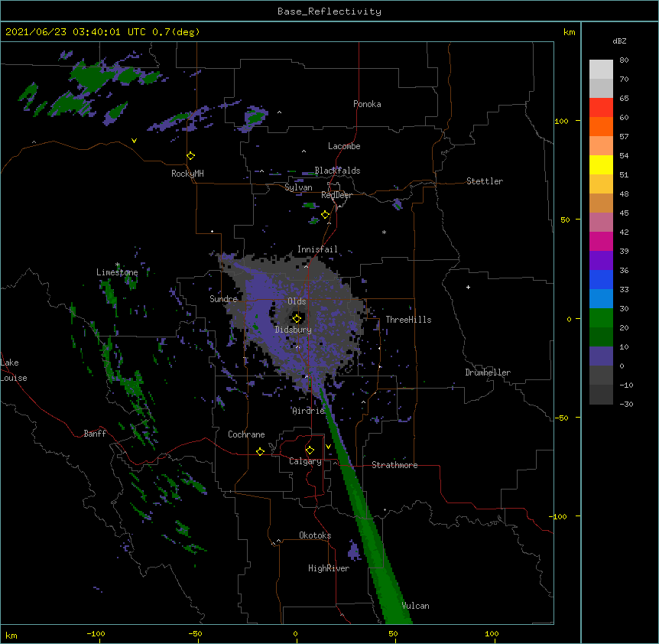Screen dimensions: 659x644
Task: Select the magenta 39-42 dBZ legend swatch
Action: point(601,241)
